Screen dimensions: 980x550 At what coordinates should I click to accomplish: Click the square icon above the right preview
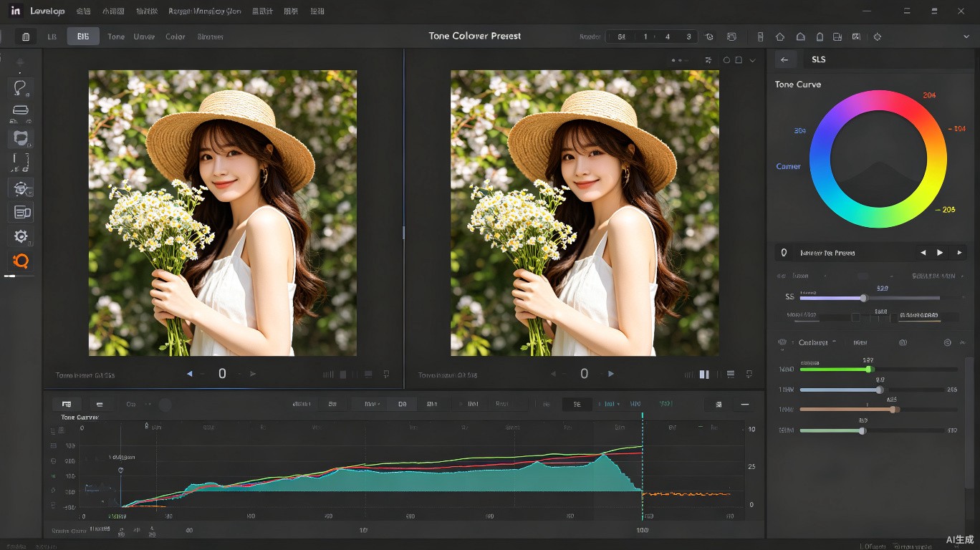[x=739, y=60]
